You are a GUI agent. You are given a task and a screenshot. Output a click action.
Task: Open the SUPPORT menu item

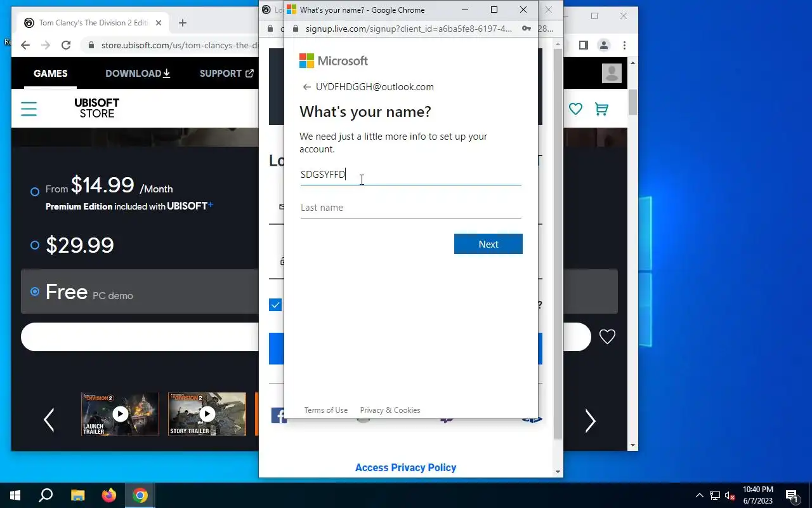(226, 73)
